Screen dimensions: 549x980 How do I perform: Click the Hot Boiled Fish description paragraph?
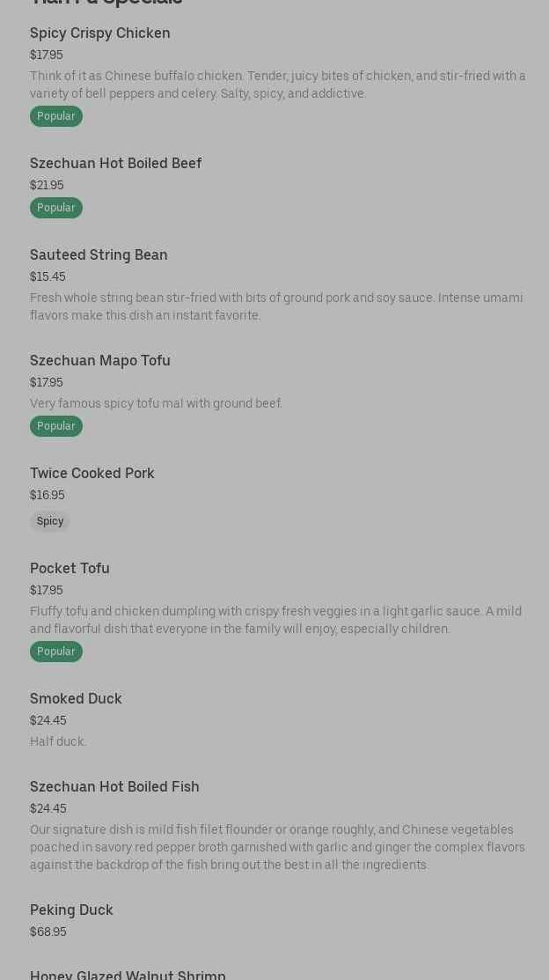point(277,847)
